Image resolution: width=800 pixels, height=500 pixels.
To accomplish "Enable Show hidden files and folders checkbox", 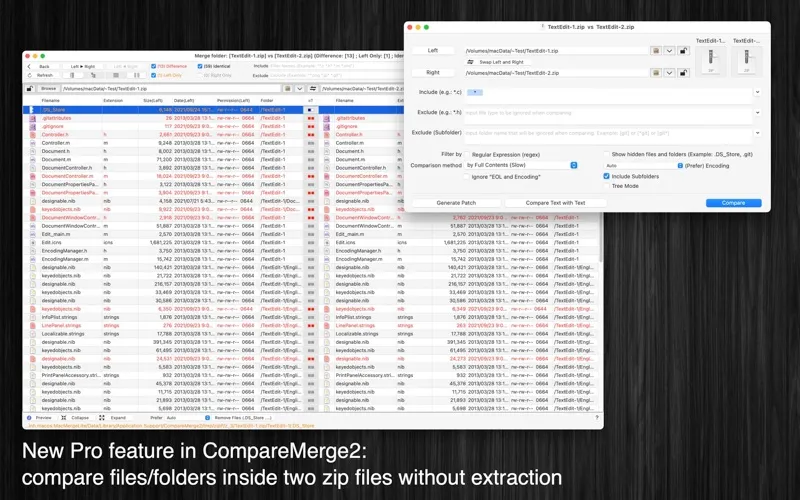I will point(607,154).
